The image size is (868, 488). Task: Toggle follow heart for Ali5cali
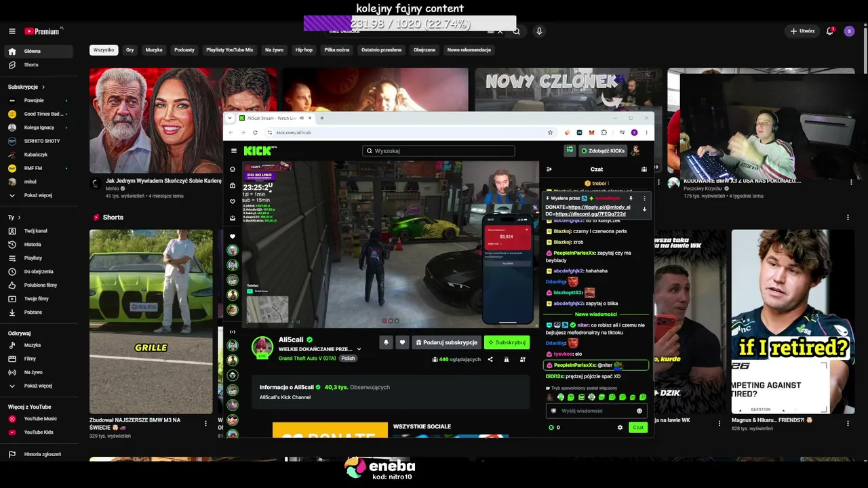click(402, 342)
